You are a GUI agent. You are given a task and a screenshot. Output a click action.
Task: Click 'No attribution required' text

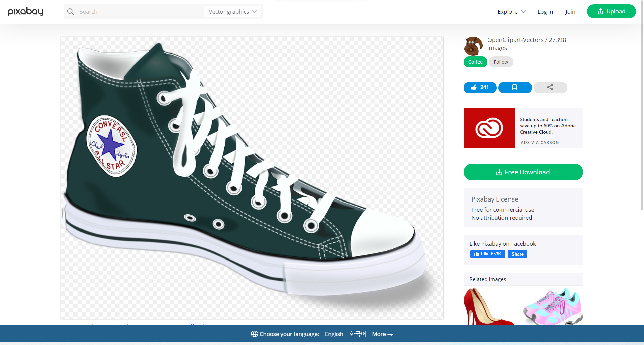click(x=501, y=218)
